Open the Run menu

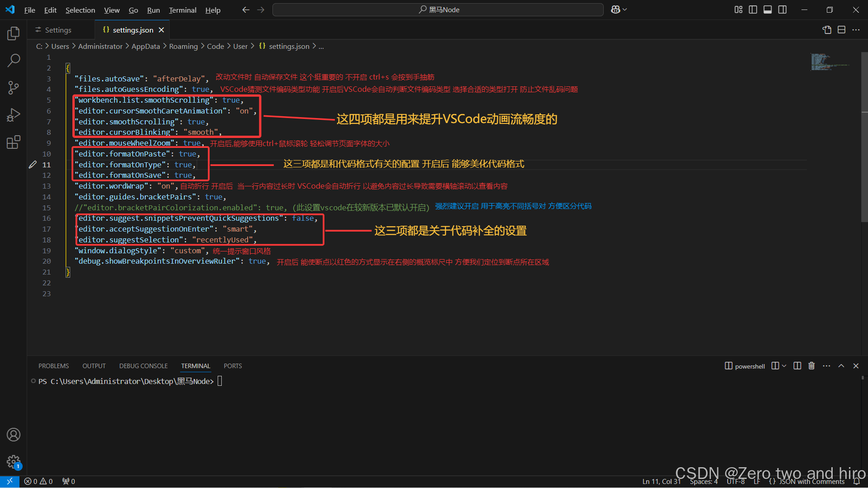click(153, 10)
